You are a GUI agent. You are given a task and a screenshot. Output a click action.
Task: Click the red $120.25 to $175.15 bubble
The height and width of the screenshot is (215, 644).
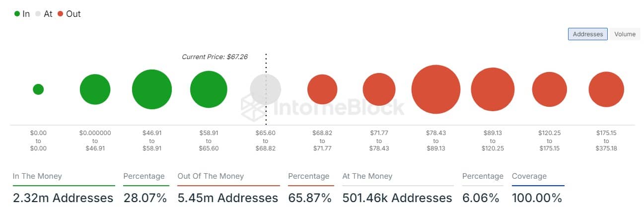click(550, 89)
